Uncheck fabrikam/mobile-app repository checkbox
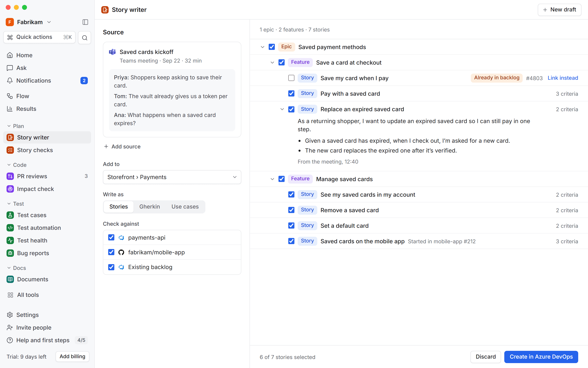 pos(111,252)
